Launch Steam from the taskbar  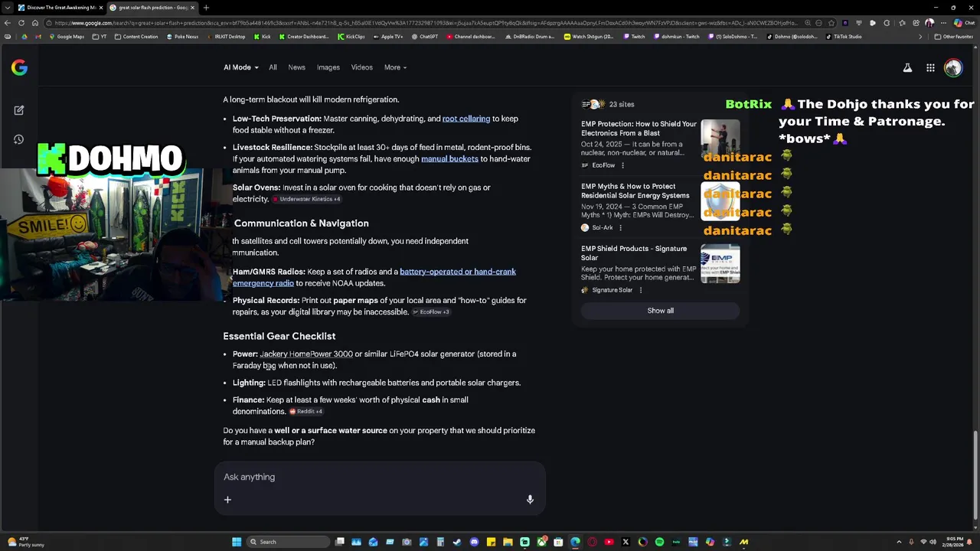point(456,542)
